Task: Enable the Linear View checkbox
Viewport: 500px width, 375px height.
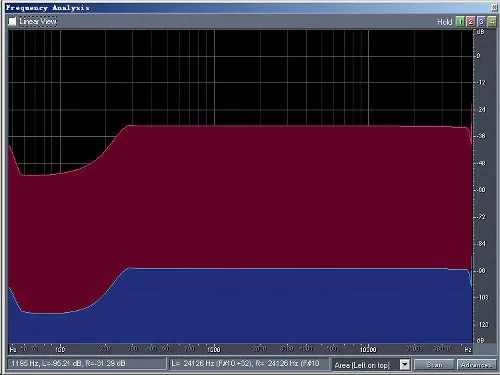Action: [12, 22]
